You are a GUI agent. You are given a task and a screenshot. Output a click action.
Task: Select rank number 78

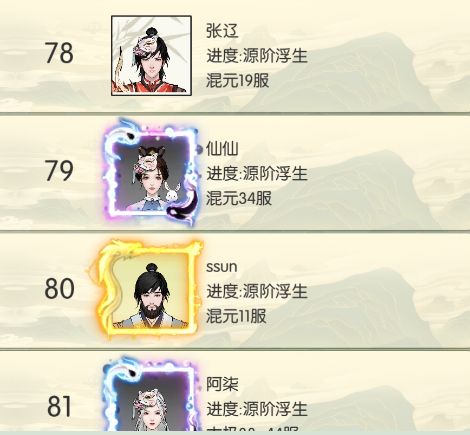(59, 53)
